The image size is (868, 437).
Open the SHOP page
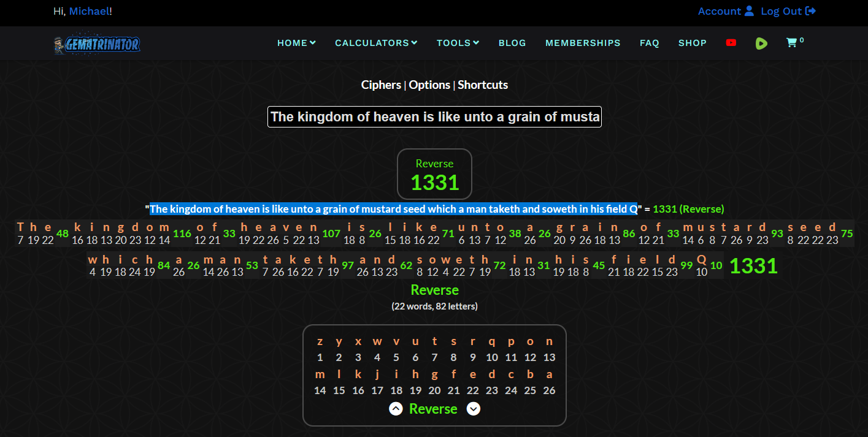pyautogui.click(x=693, y=43)
